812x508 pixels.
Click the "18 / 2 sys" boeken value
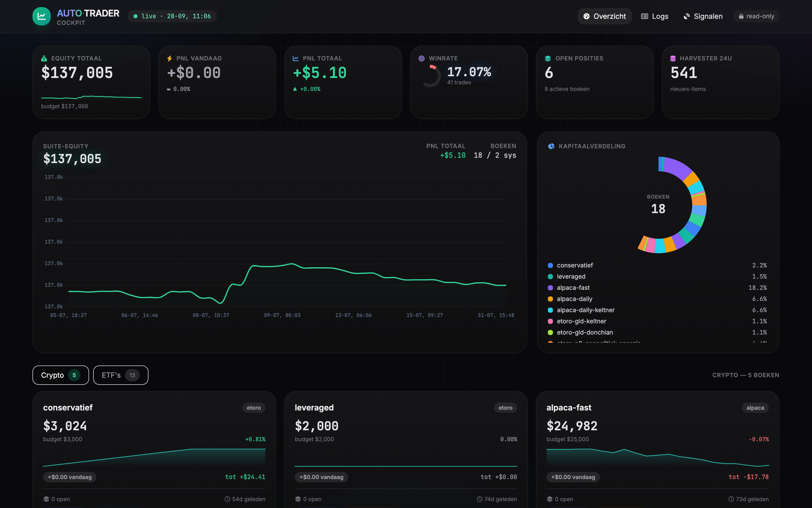click(x=495, y=155)
